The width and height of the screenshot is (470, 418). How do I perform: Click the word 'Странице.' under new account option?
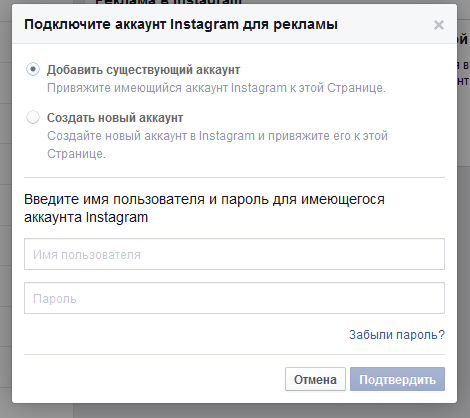(76, 154)
